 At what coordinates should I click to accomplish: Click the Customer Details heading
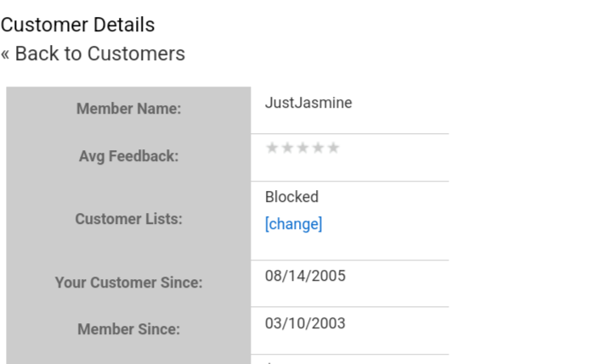(77, 25)
